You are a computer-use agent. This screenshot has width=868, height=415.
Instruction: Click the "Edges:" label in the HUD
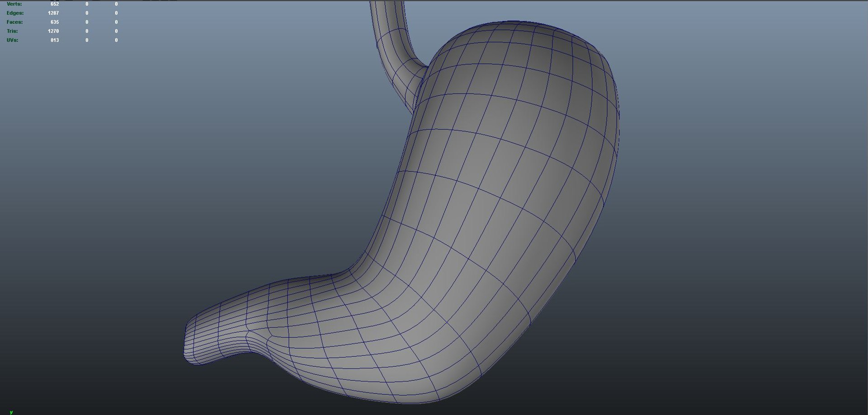click(15, 13)
